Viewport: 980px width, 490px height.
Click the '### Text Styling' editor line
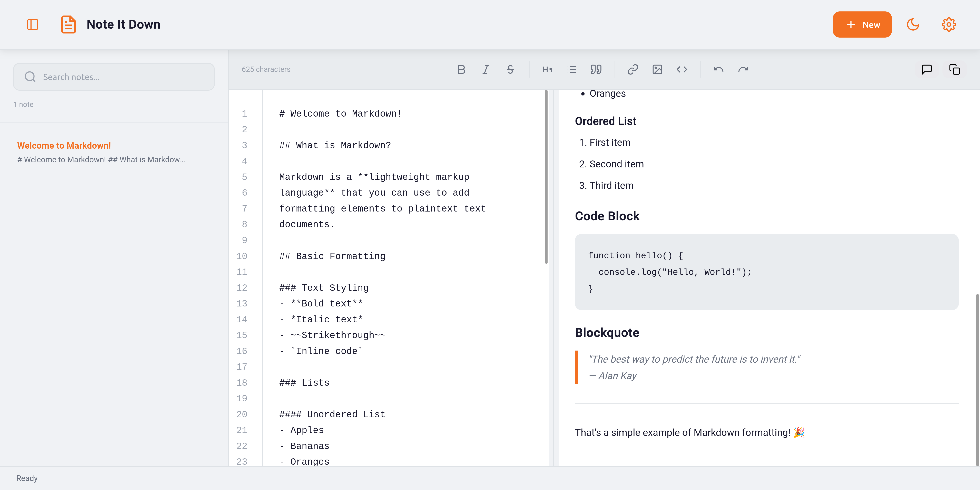pyautogui.click(x=324, y=288)
